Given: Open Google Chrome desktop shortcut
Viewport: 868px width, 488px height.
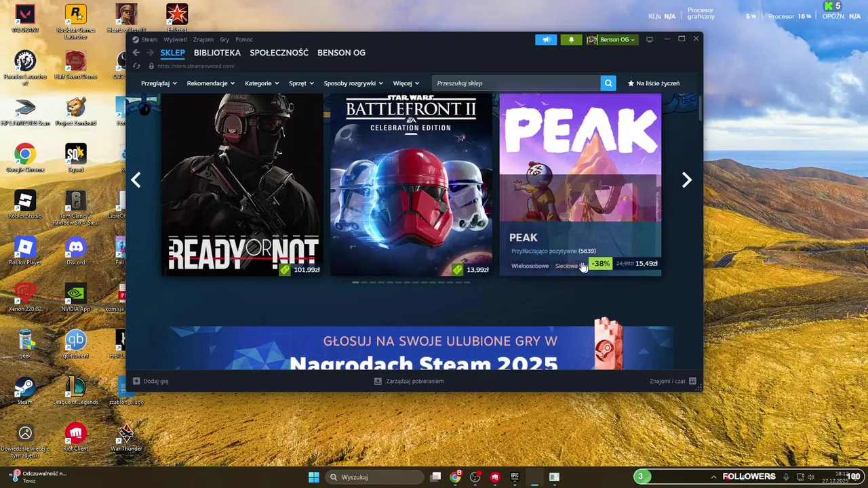Looking at the screenshot, I should pos(25,158).
